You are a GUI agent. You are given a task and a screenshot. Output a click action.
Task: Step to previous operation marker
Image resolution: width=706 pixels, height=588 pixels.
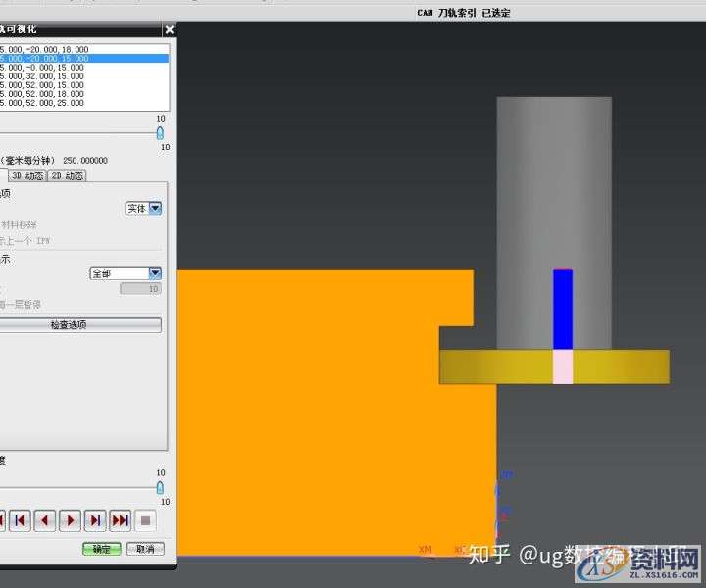point(19,520)
